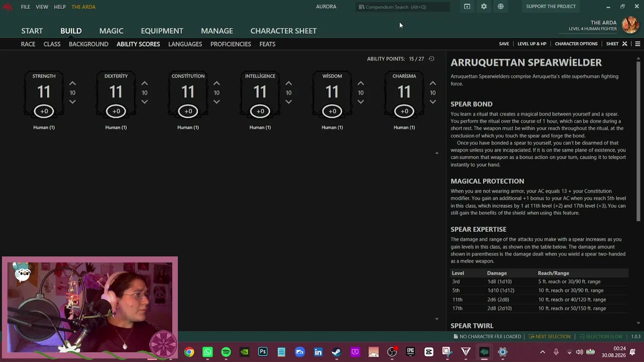Click the scroll-down arrow of center panel
Viewport: 644px width, 362px height.
437,319
